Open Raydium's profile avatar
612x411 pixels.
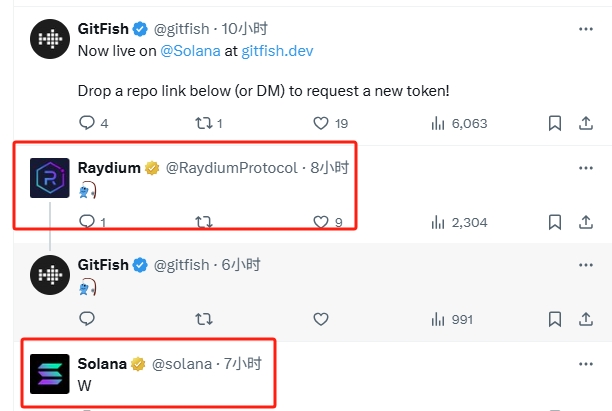tap(50, 178)
